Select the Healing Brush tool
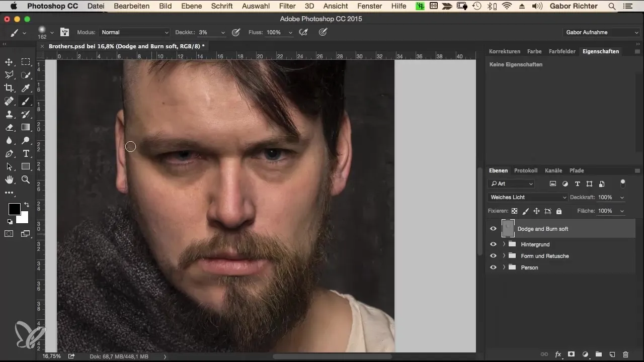644x362 pixels. point(9,101)
